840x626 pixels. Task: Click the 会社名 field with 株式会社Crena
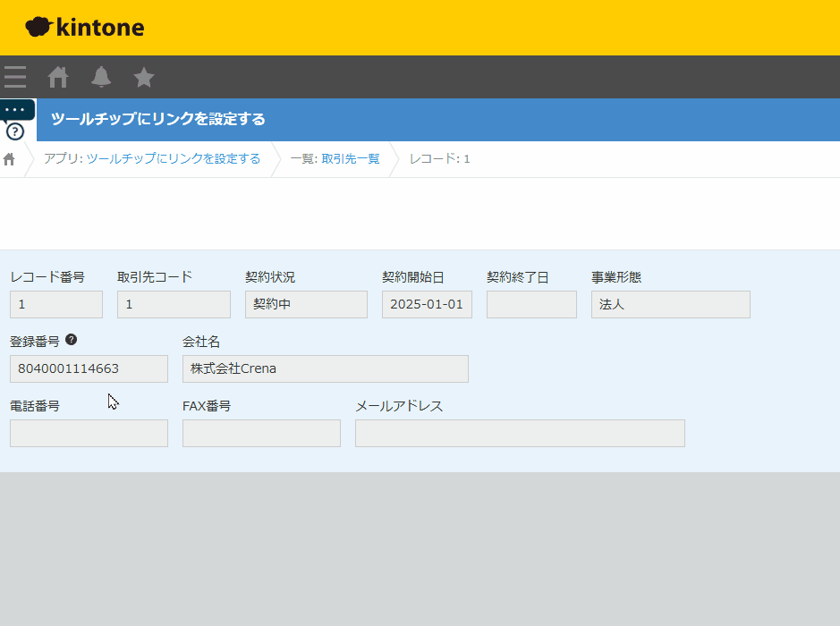tap(325, 368)
